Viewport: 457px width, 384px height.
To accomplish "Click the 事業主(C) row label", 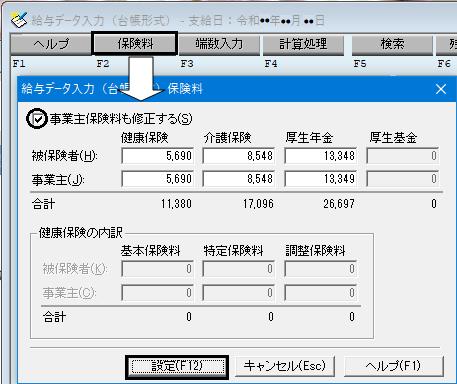I will pyautogui.click(x=69, y=293).
